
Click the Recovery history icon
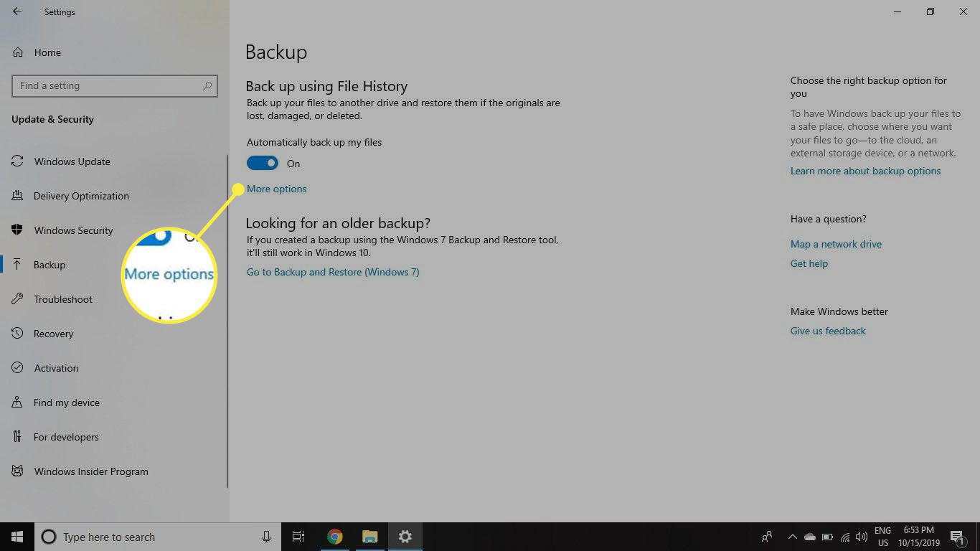(x=18, y=334)
